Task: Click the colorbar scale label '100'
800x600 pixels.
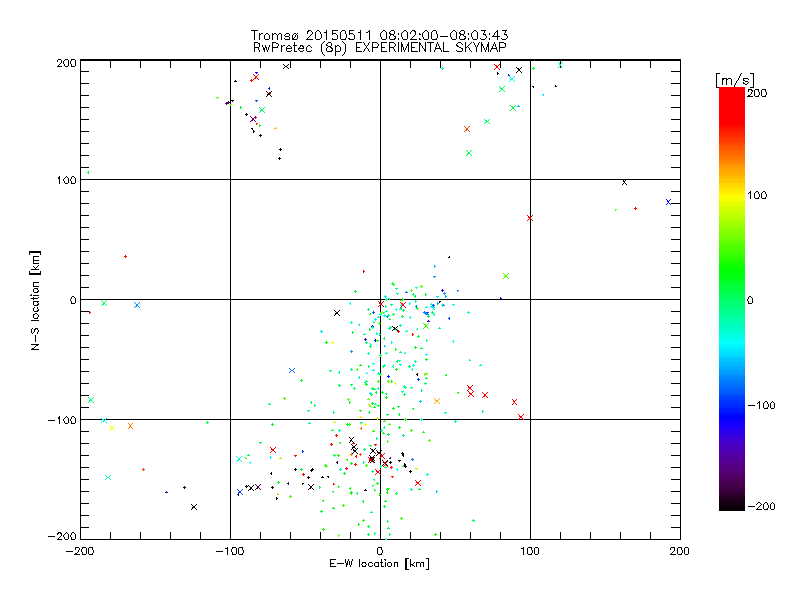Action: (757, 195)
